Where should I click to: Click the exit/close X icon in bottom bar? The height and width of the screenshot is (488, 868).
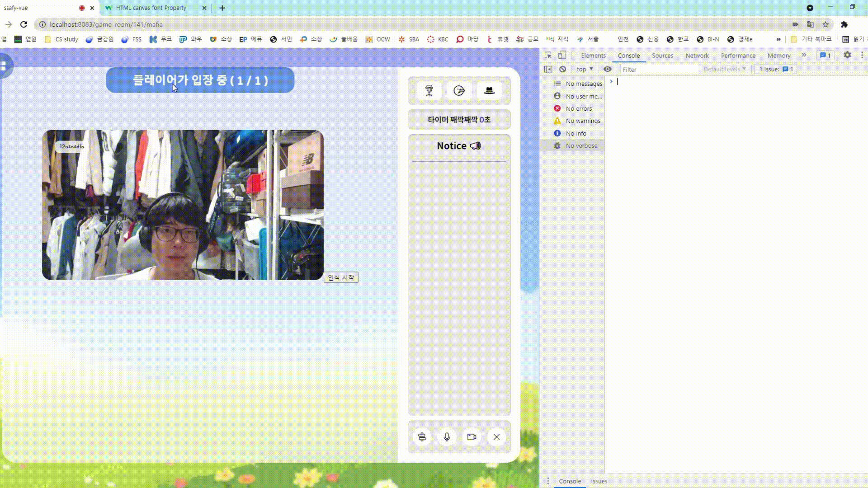pyautogui.click(x=496, y=437)
